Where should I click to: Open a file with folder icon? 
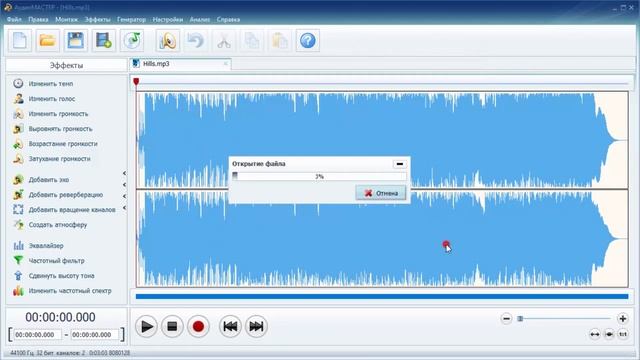click(x=48, y=41)
